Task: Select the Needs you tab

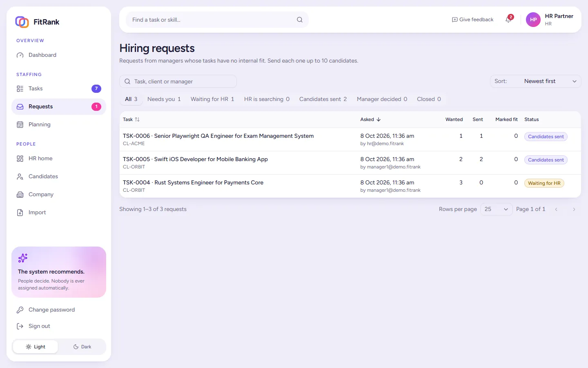Action: (164, 99)
